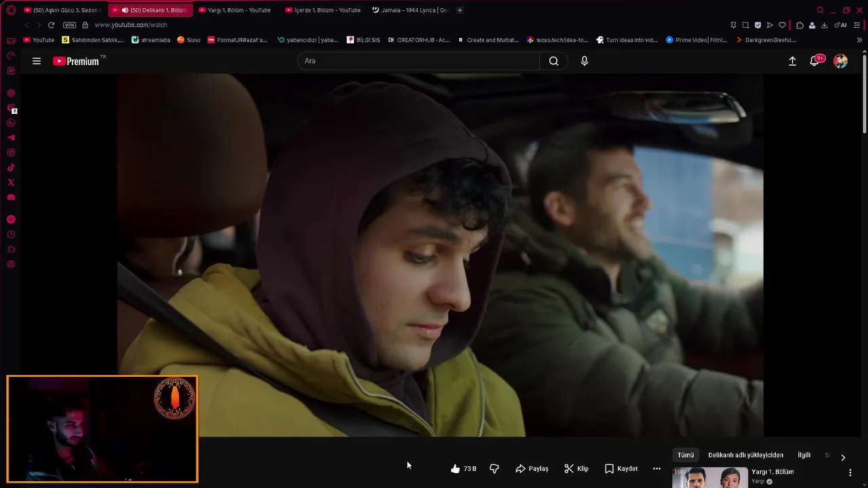This screenshot has width=868, height=488.
Task: Go back to the previous page
Action: (27, 25)
